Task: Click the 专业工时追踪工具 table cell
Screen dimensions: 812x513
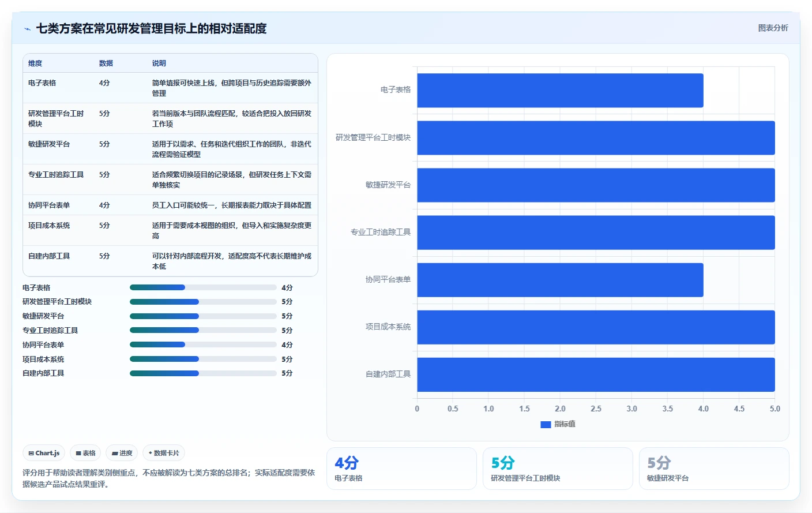Action: [x=56, y=175]
